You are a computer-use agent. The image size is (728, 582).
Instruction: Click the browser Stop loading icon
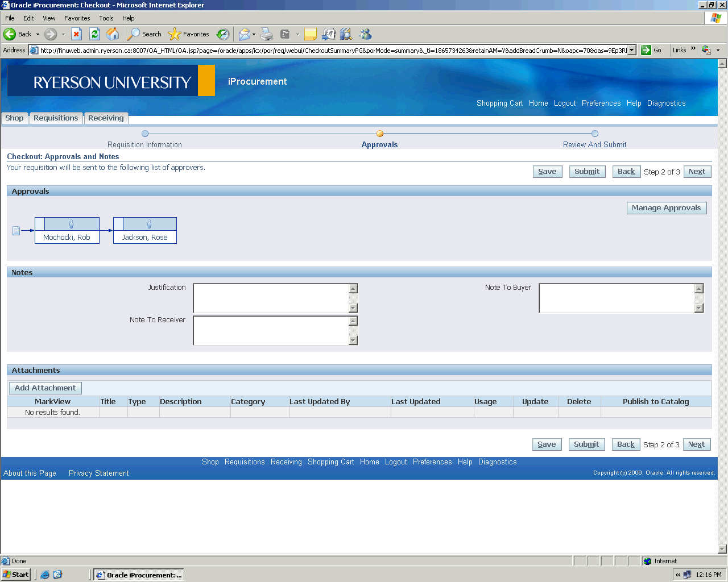[x=77, y=34]
